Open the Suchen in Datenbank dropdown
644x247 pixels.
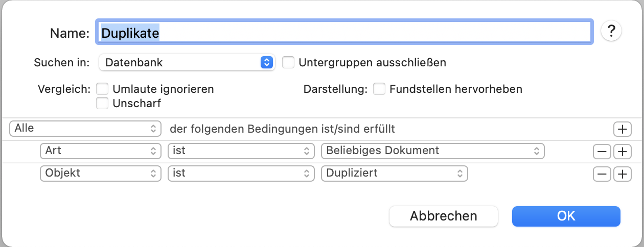coord(187,62)
